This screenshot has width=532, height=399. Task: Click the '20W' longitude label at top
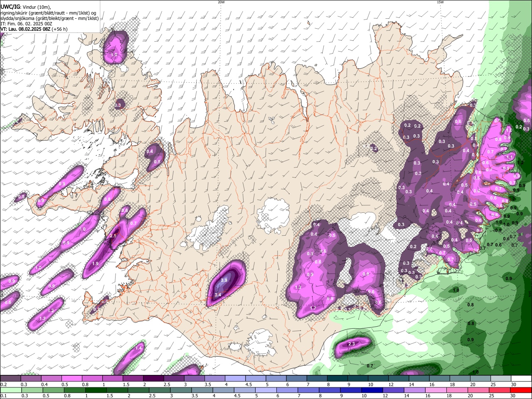(x=221, y=2)
